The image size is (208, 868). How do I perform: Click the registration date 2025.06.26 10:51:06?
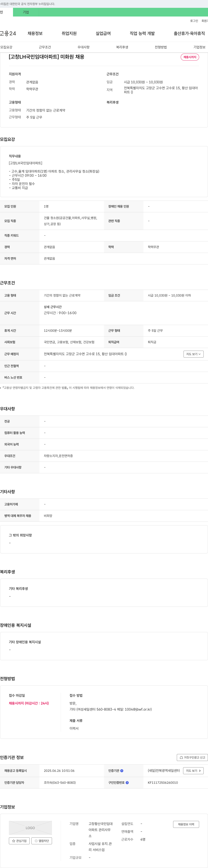59,771
